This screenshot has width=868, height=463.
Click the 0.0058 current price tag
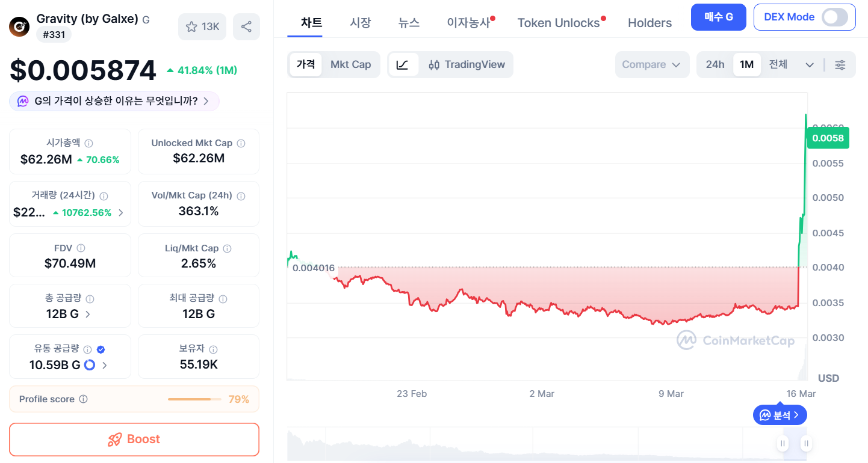pos(828,138)
